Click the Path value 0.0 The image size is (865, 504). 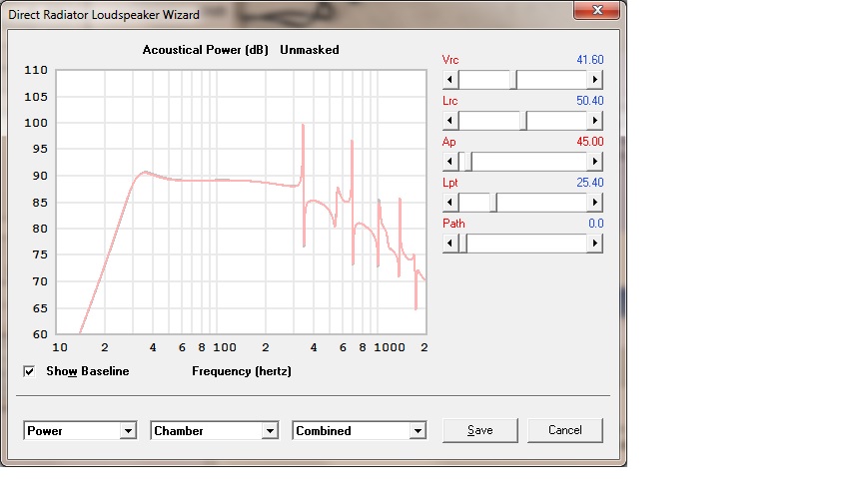pyautogui.click(x=595, y=224)
